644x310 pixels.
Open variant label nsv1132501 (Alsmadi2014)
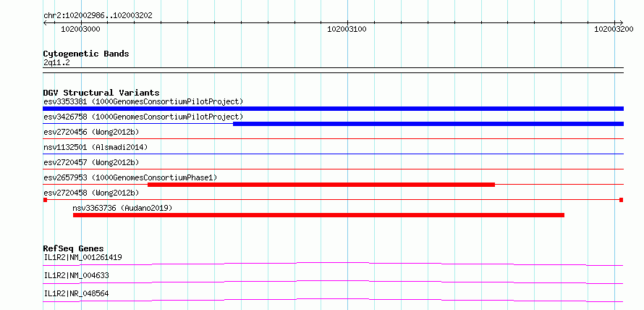click(x=96, y=147)
